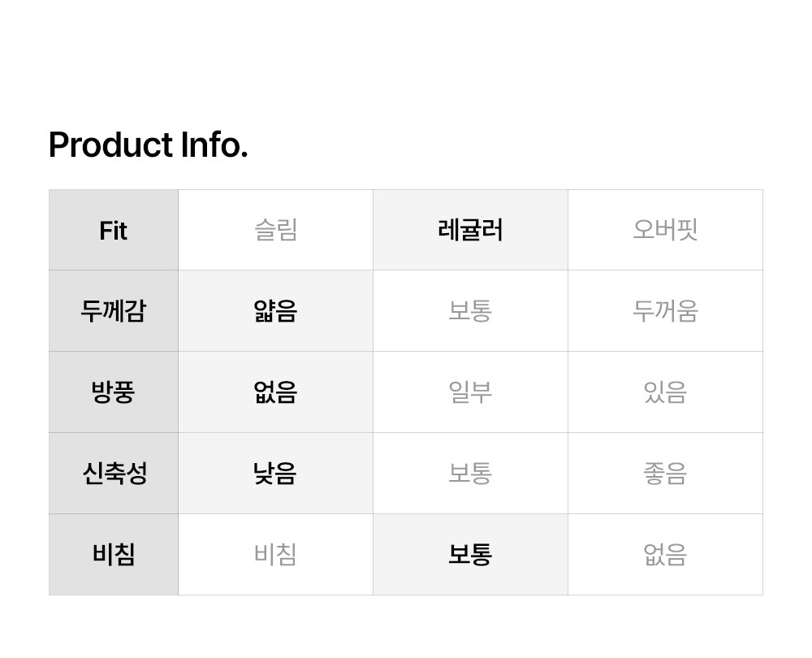
Task: Choose 없음 in the 비침 row
Action: point(665,555)
